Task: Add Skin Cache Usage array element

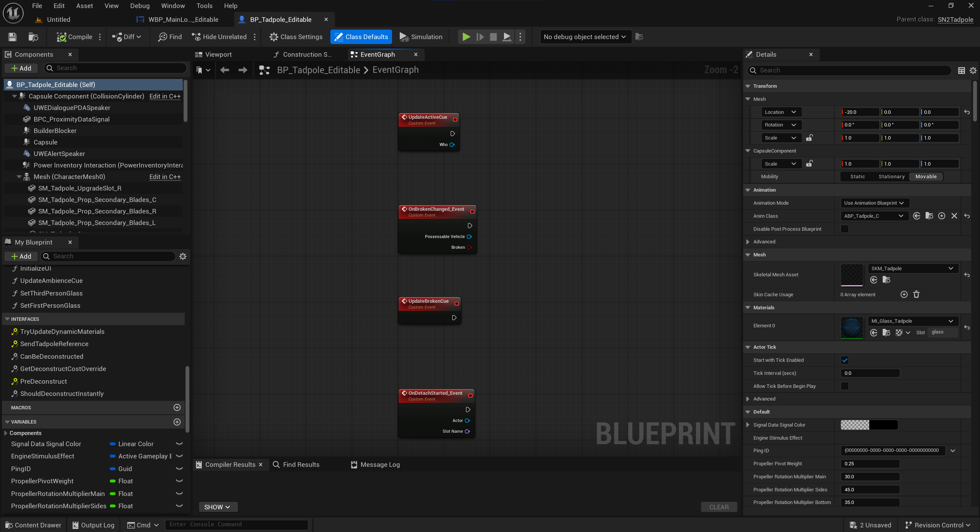Action: [x=904, y=294]
